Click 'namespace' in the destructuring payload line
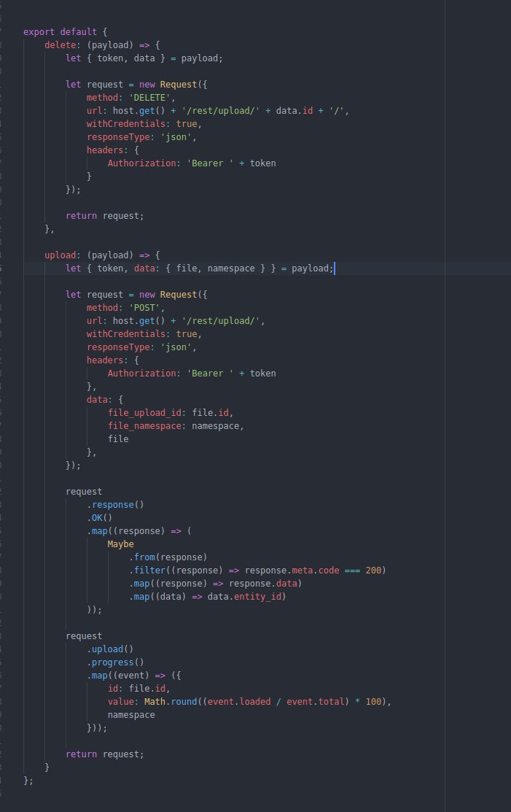Viewport: 511px width, 812px height. tap(231, 268)
